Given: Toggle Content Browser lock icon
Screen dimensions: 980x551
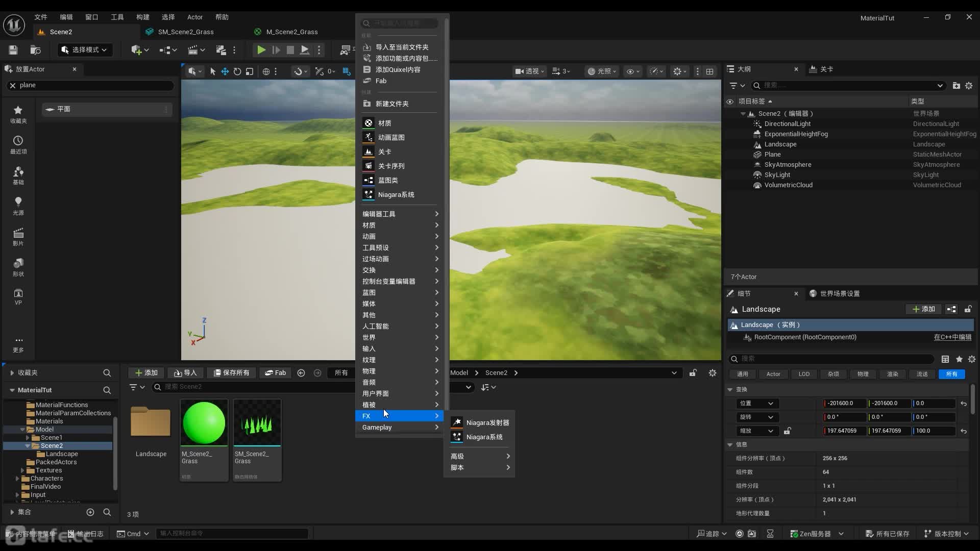Looking at the screenshot, I should click(693, 373).
